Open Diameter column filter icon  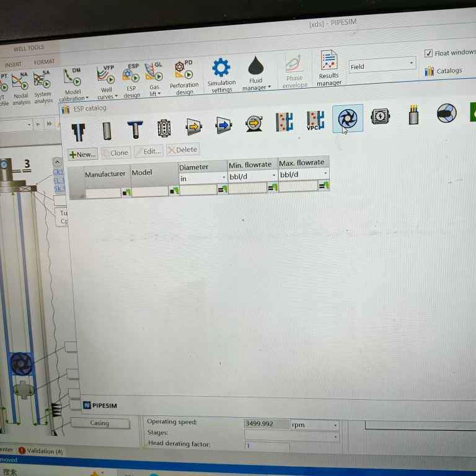(x=223, y=189)
